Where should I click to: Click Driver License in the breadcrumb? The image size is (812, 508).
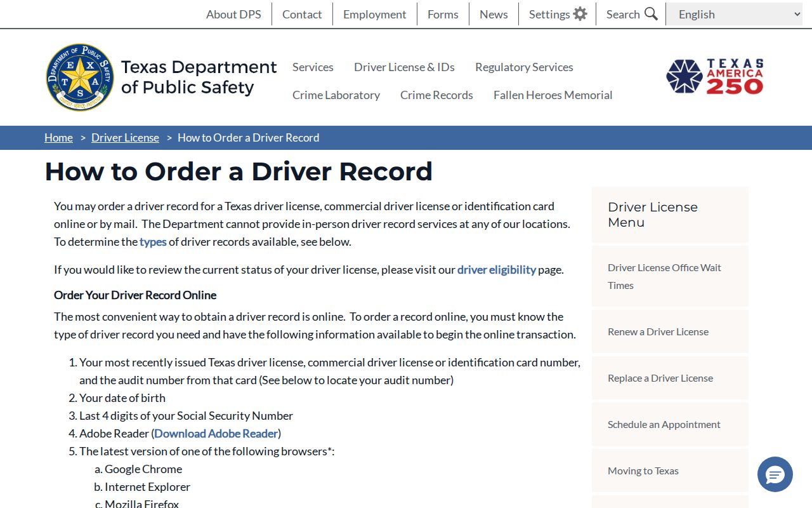pyautogui.click(x=125, y=138)
